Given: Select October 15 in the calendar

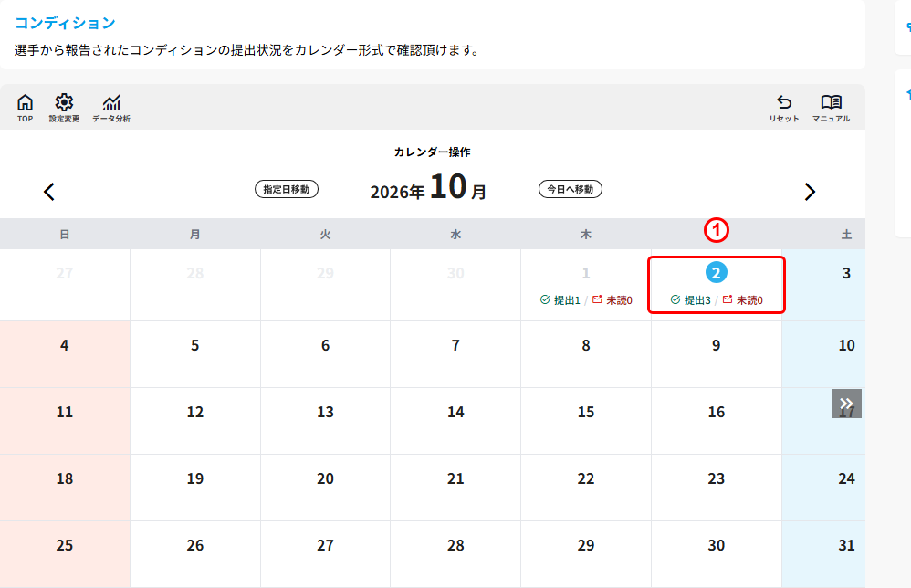Looking at the screenshot, I should point(586,412).
